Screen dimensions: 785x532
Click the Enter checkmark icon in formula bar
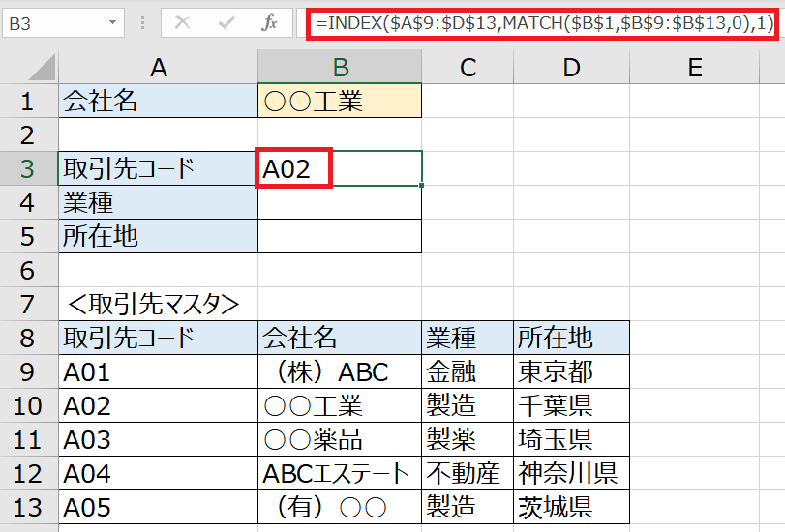[x=226, y=22]
